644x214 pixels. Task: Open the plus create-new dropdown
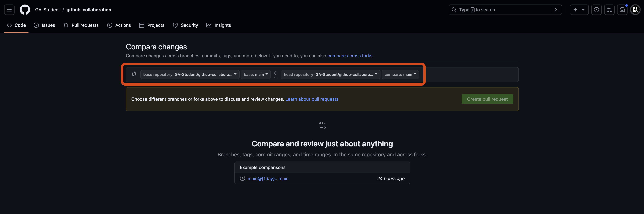pos(579,10)
